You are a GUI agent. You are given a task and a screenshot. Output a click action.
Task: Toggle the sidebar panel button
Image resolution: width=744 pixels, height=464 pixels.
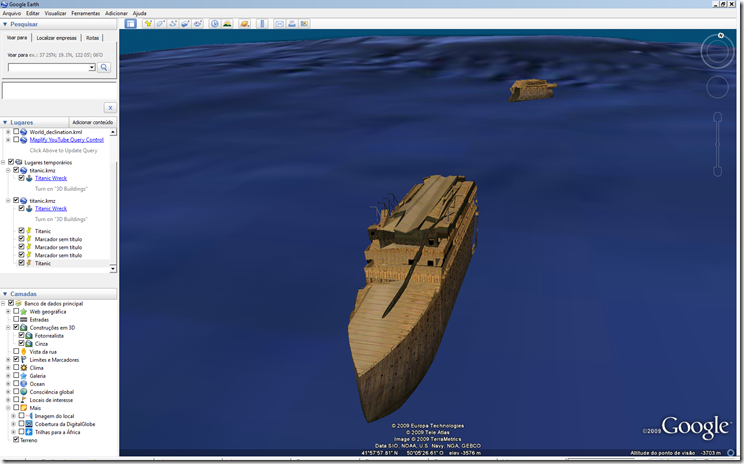click(x=130, y=24)
